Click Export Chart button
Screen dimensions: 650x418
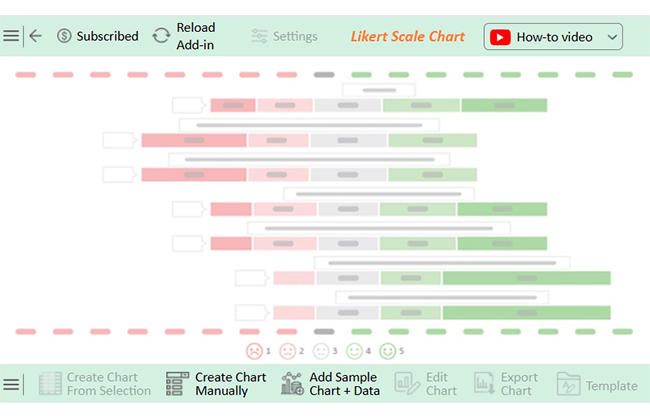506,384
